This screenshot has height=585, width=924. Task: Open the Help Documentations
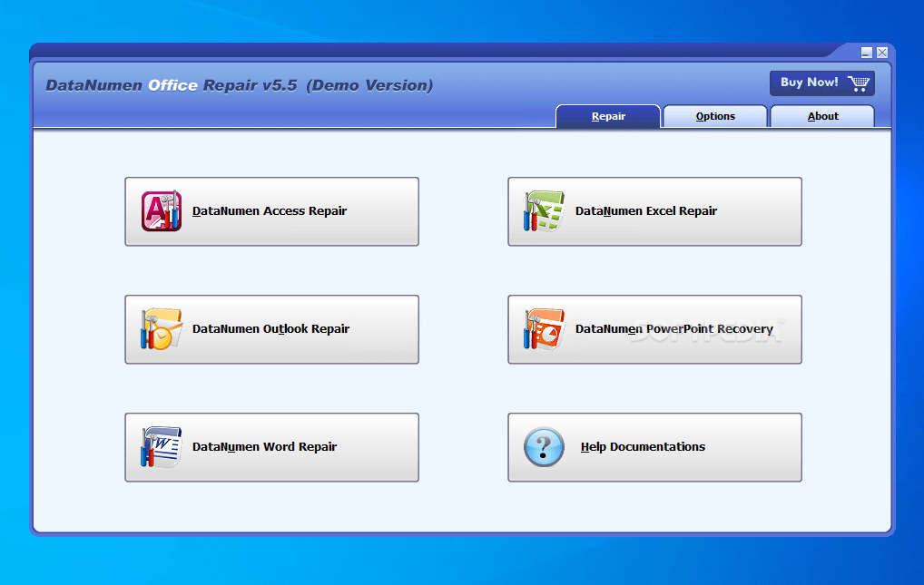pos(654,446)
